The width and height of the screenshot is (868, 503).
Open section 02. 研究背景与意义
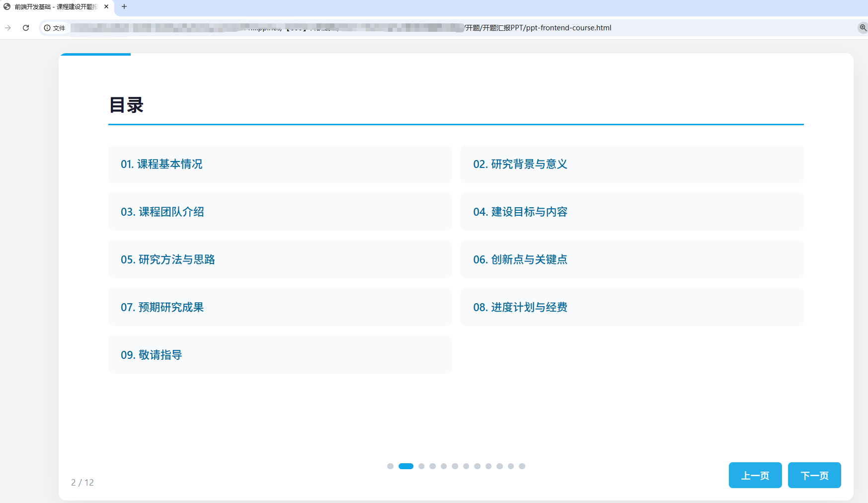(x=632, y=164)
